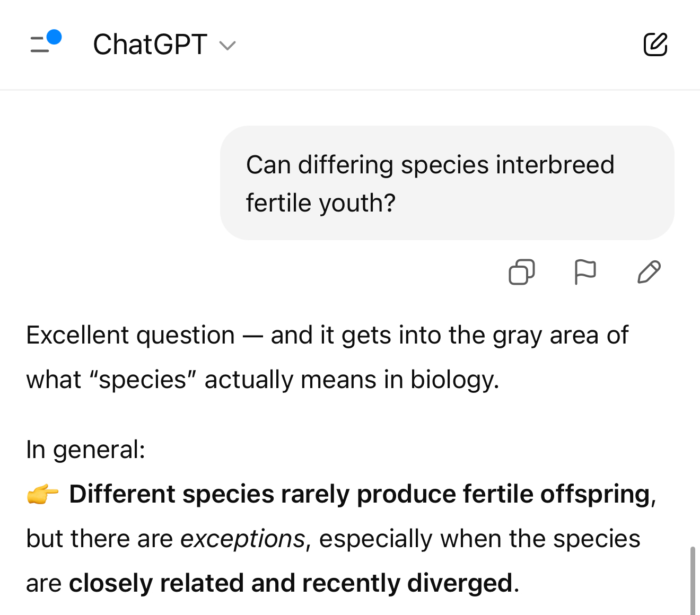
Task: Tap the user question bubble
Action: (x=447, y=183)
